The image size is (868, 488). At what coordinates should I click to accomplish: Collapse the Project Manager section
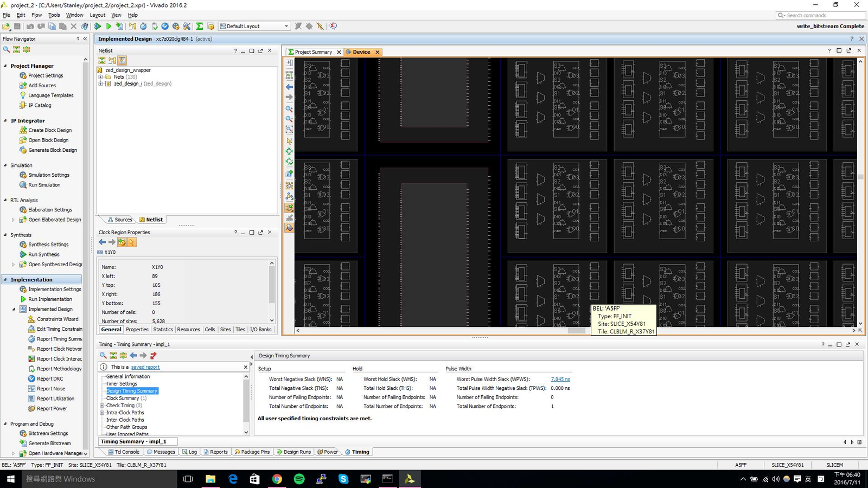pyautogui.click(x=5, y=66)
